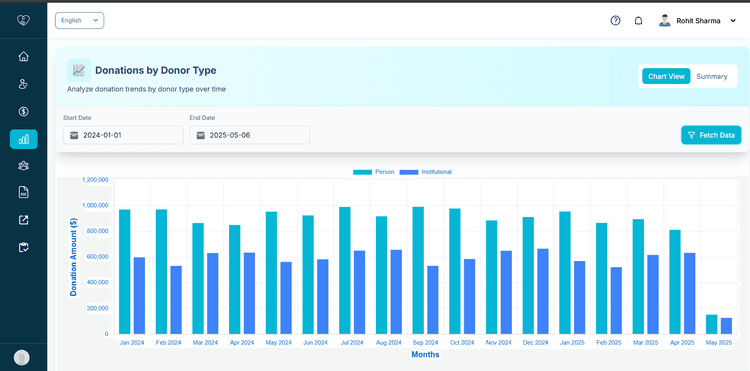
Task: Click the profile avatar at sidebar bottom
Action: point(22,357)
